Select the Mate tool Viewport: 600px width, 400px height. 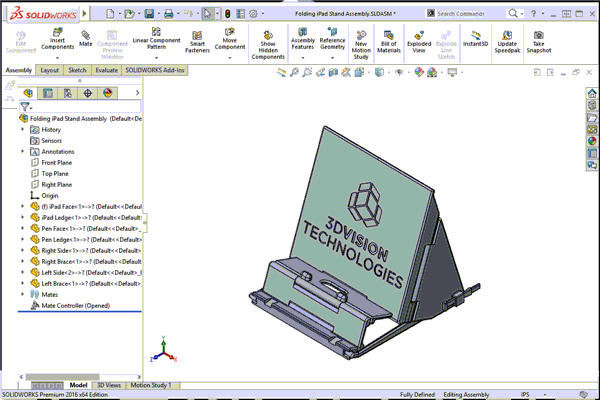(x=86, y=38)
